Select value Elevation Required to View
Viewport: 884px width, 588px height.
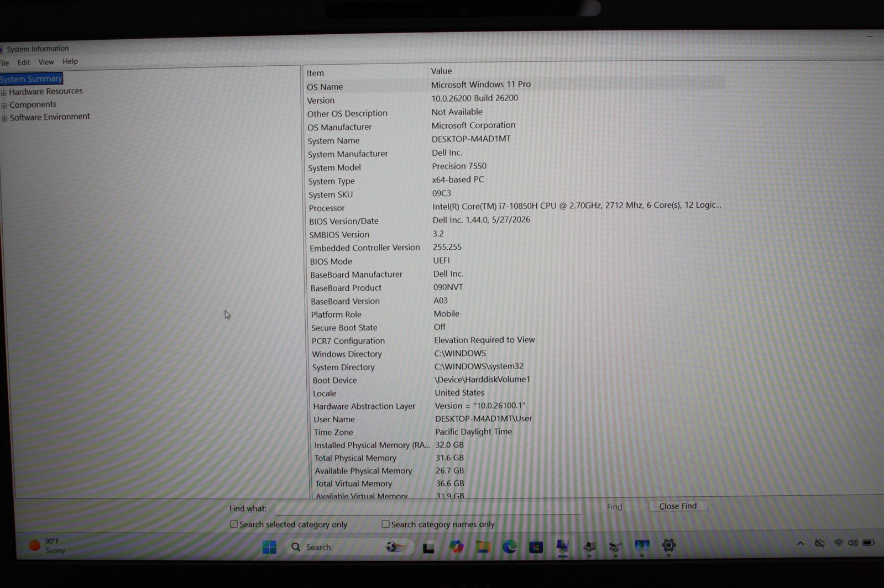484,340
